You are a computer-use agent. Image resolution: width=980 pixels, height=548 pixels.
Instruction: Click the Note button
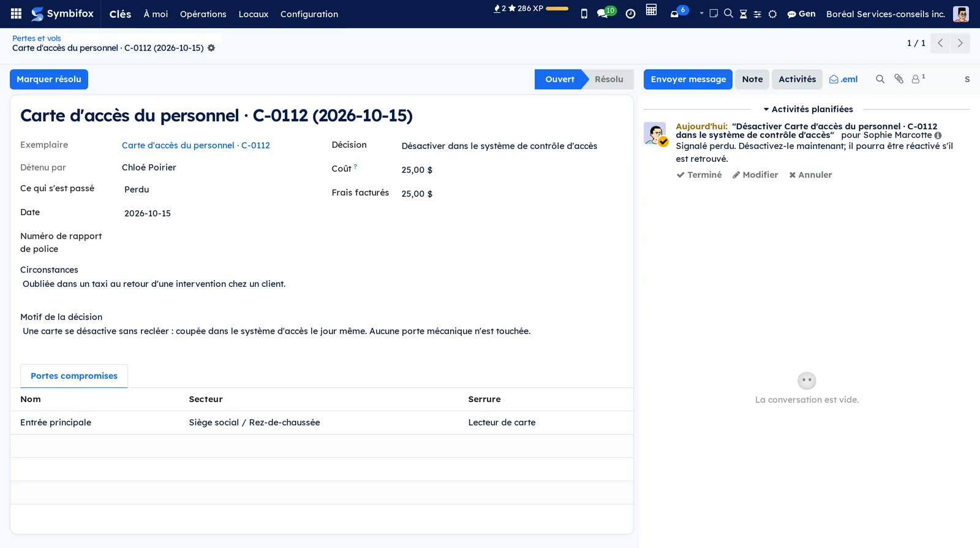click(x=752, y=79)
